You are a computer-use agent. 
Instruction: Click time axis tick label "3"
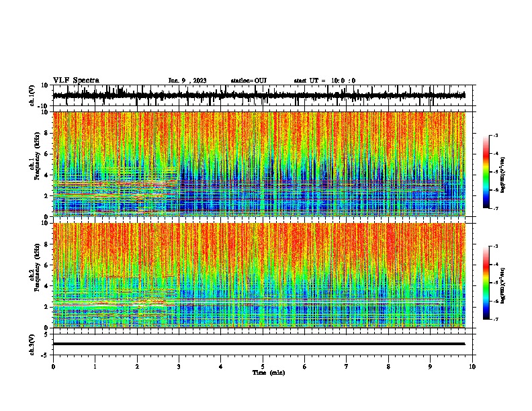click(x=179, y=367)
